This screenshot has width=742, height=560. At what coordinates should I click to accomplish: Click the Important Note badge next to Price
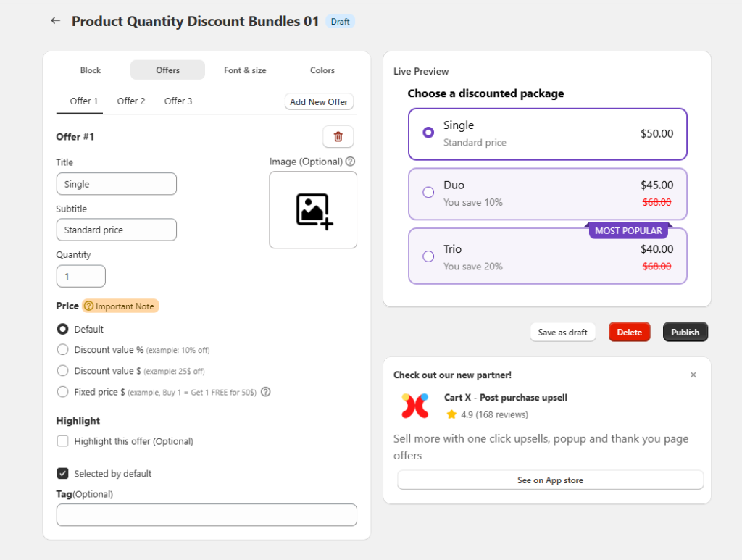pos(120,306)
